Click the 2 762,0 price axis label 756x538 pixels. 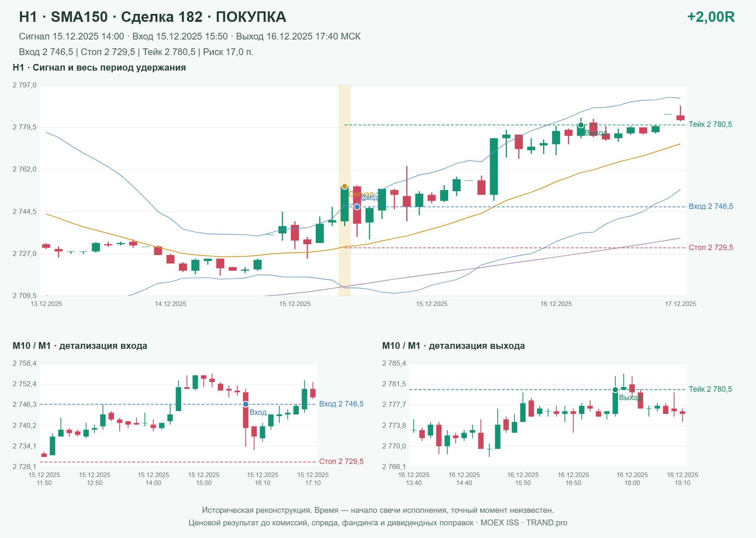[x=24, y=169]
